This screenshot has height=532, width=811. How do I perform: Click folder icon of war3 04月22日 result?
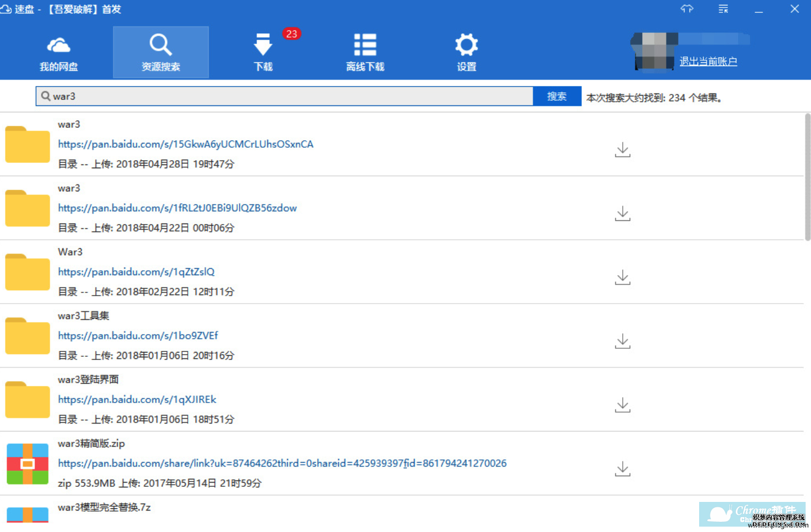(27, 208)
